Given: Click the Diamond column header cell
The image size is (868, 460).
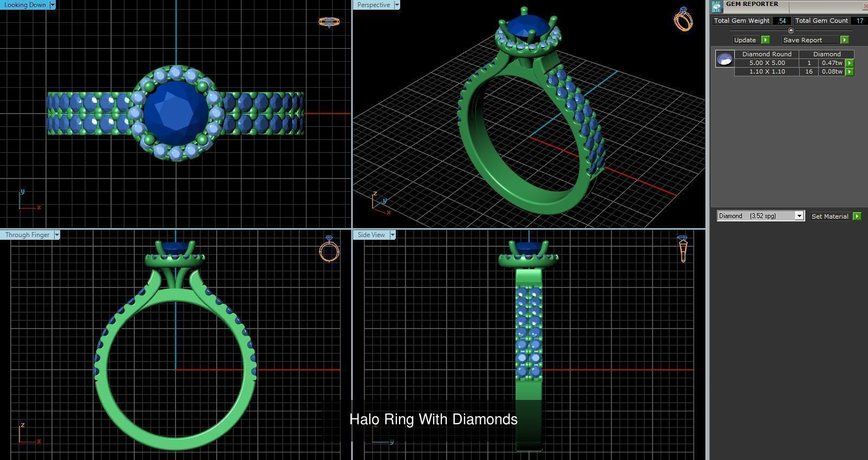Looking at the screenshot, I should pos(827,54).
